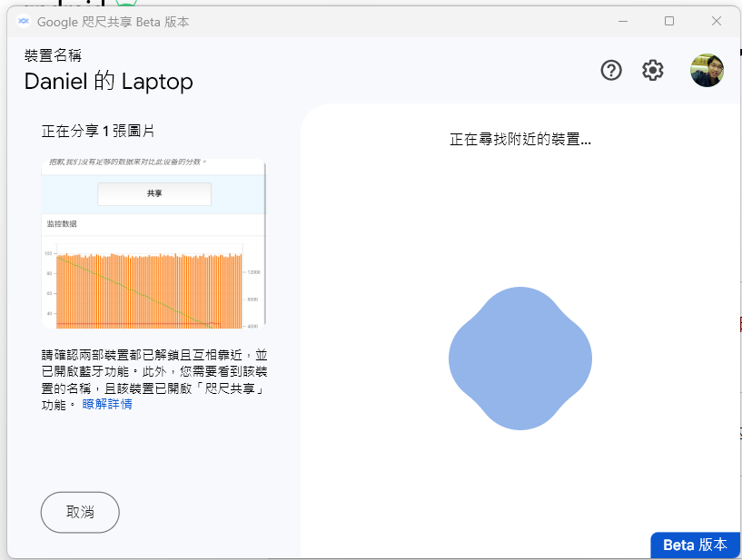Close the Nearby Share window

(x=716, y=21)
